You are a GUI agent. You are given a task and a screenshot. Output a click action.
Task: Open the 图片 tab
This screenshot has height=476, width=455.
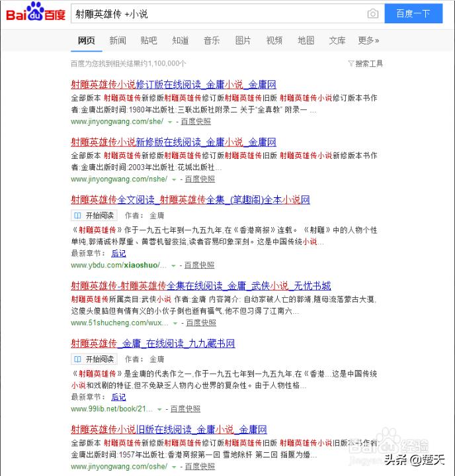tap(243, 40)
